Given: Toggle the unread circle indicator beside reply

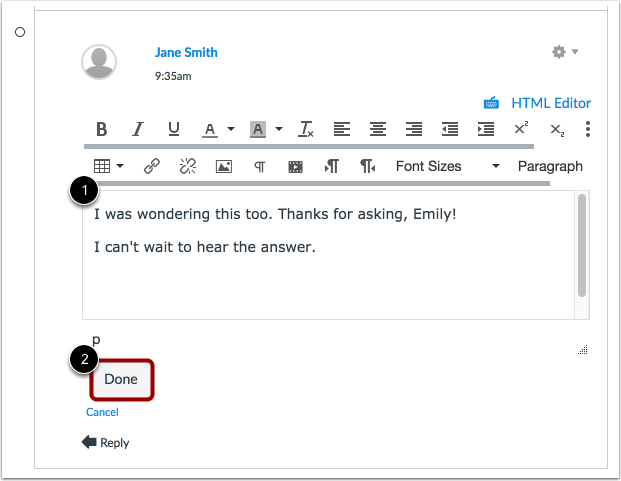Looking at the screenshot, I should (20, 32).
